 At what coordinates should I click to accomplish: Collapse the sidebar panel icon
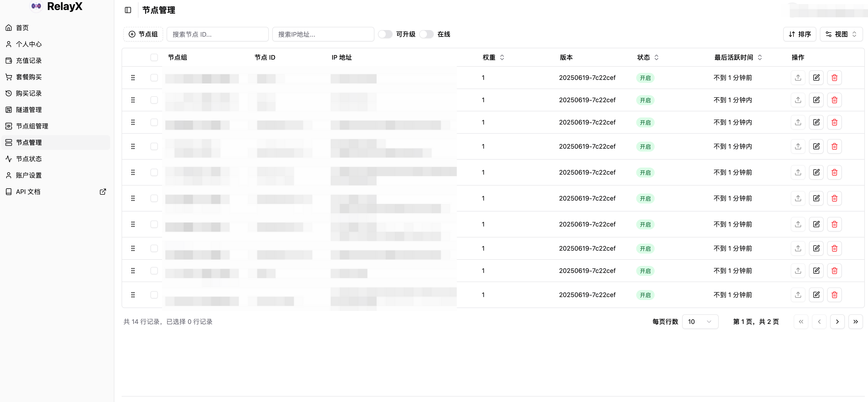[x=128, y=10]
